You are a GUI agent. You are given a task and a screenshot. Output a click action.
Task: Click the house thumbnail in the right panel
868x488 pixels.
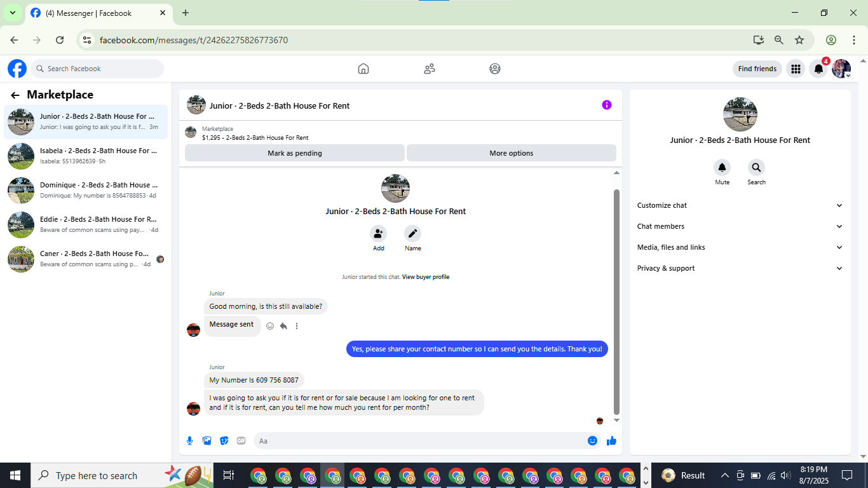740,114
